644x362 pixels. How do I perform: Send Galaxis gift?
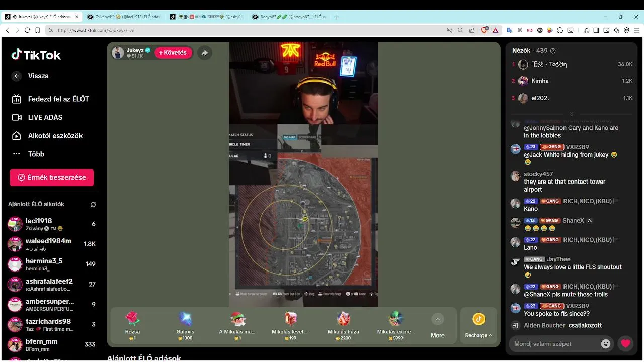click(x=185, y=325)
